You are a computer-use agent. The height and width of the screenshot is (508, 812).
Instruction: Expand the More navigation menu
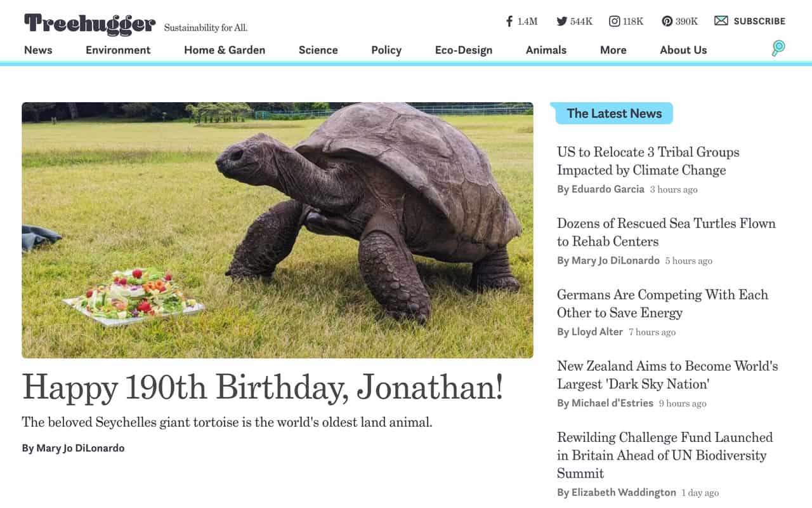pos(613,50)
